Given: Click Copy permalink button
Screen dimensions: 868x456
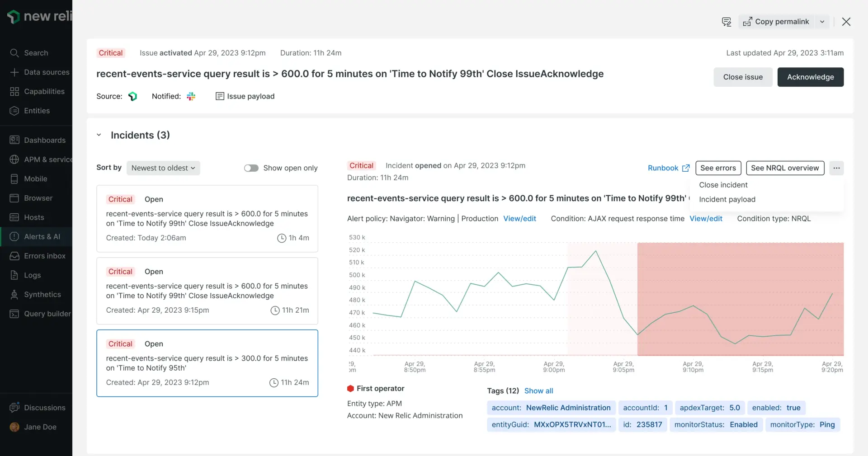Looking at the screenshot, I should click(x=777, y=22).
